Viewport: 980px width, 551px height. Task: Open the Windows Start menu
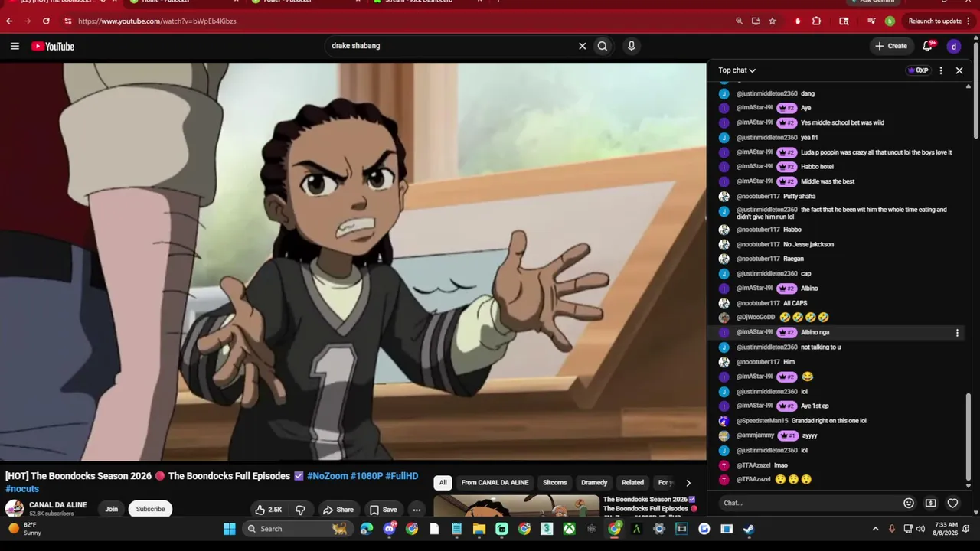click(x=229, y=529)
